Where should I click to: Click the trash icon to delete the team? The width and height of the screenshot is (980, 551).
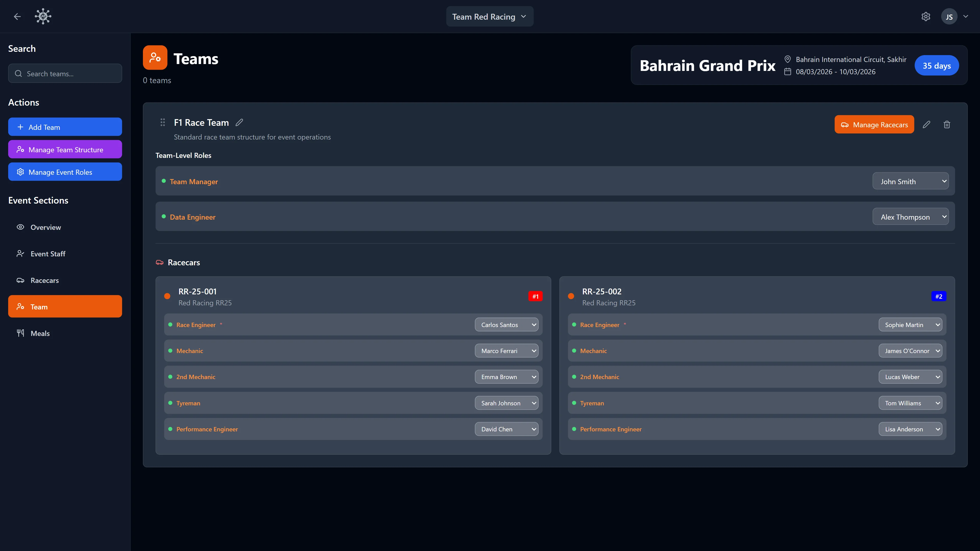point(947,124)
